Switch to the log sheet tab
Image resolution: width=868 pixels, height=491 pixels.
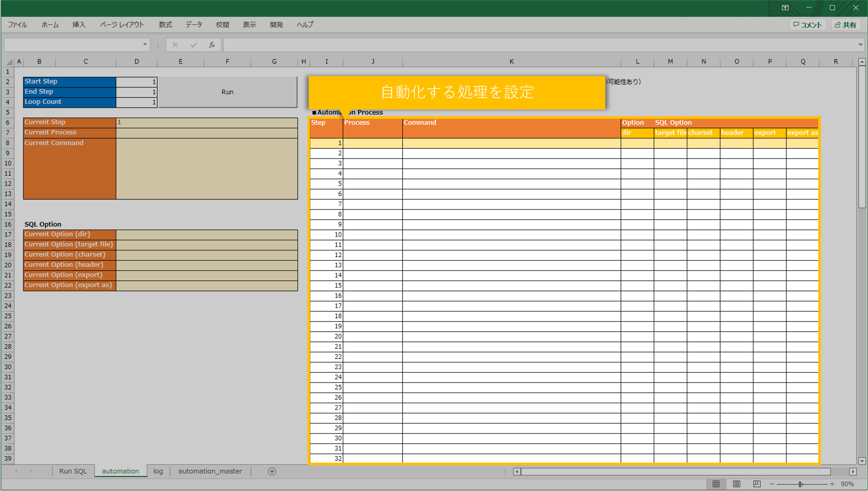[158, 471]
